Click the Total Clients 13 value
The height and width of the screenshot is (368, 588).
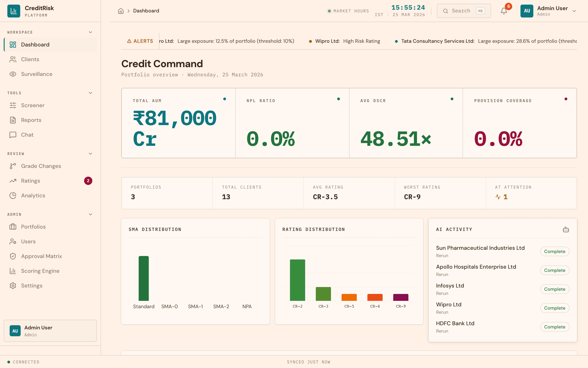tap(226, 197)
